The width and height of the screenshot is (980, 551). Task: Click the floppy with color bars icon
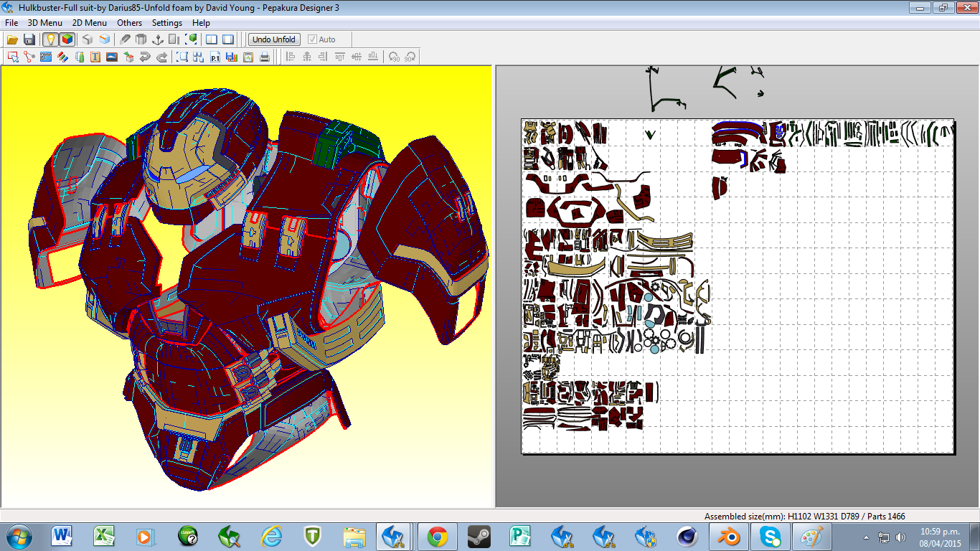[x=232, y=57]
